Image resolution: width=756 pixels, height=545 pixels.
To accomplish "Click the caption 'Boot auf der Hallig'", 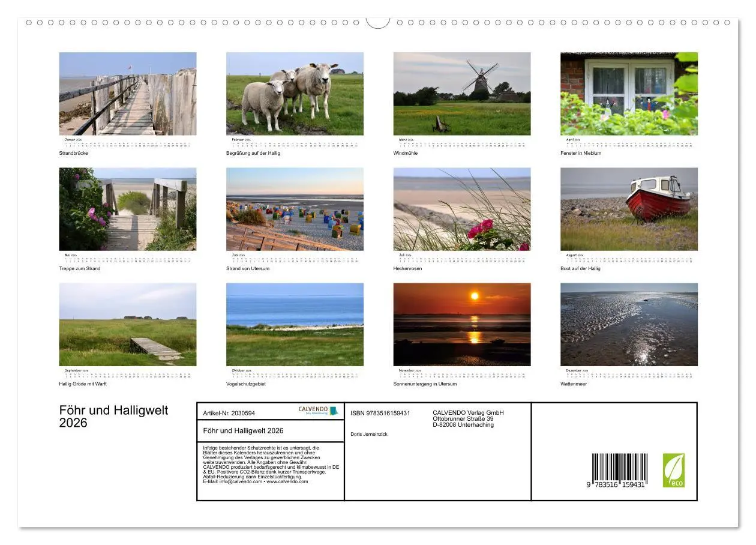I will pyautogui.click(x=580, y=268).
